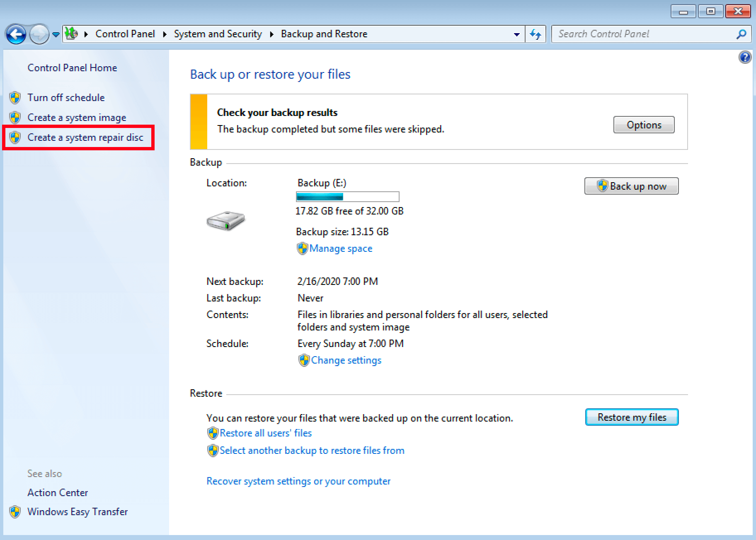Click Create a system repair disc
The image size is (756, 540).
[x=85, y=137]
